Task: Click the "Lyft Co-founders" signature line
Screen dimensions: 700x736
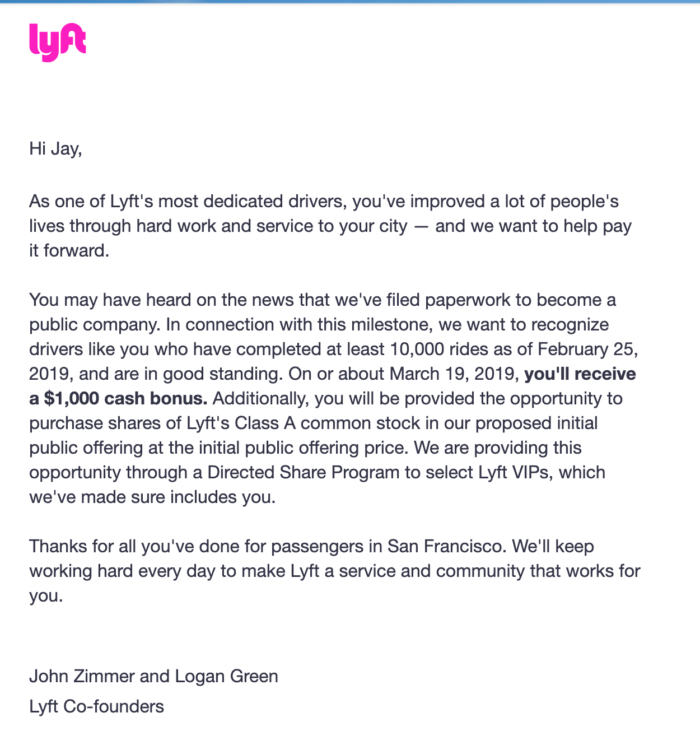Action: [x=96, y=706]
